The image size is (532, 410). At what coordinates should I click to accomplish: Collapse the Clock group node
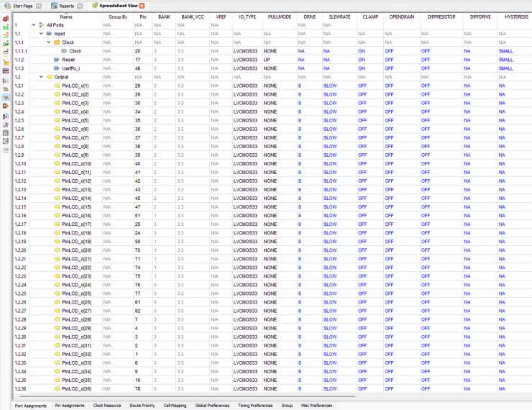49,42
